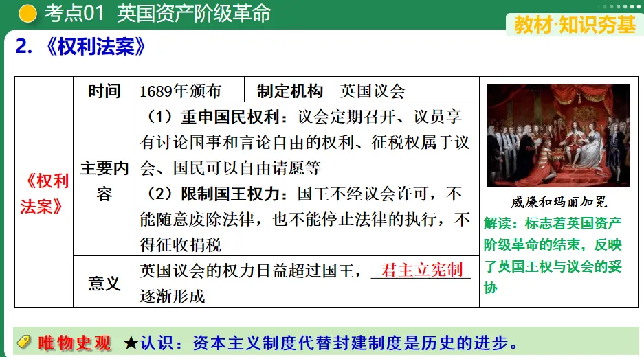
Task: Select the sentence 资本主义制度代替封建制度是历史的进步
Action: [x=355, y=343]
